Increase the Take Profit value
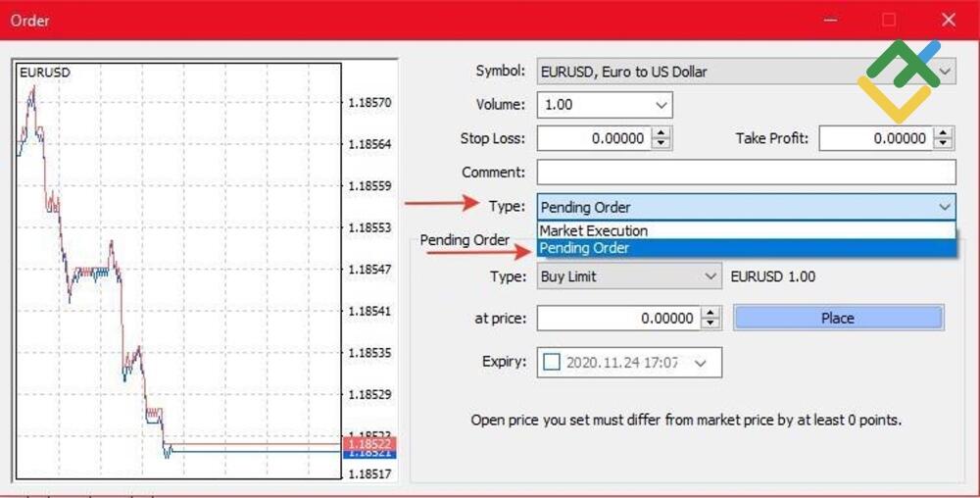The height and width of the screenshot is (498, 980). coord(943,133)
